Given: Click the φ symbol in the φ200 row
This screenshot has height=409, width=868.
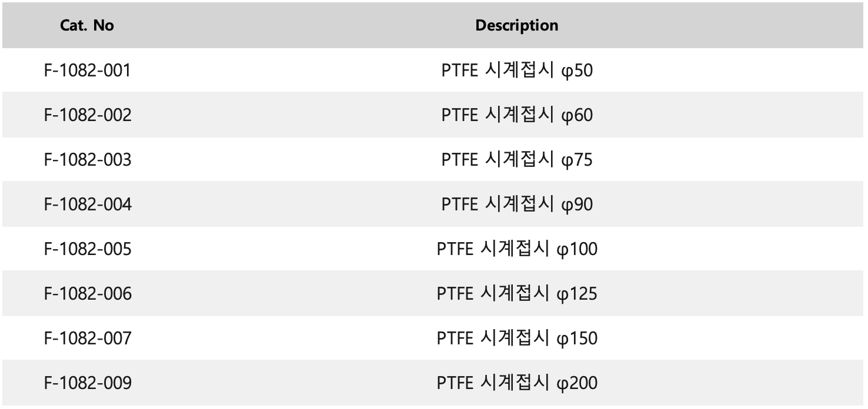Looking at the screenshot, I should click(x=562, y=385).
